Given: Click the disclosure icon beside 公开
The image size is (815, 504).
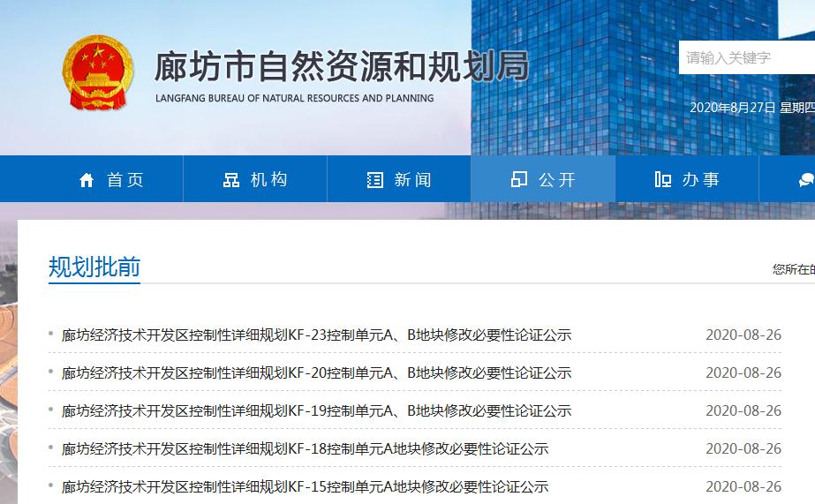Looking at the screenshot, I should [x=519, y=180].
